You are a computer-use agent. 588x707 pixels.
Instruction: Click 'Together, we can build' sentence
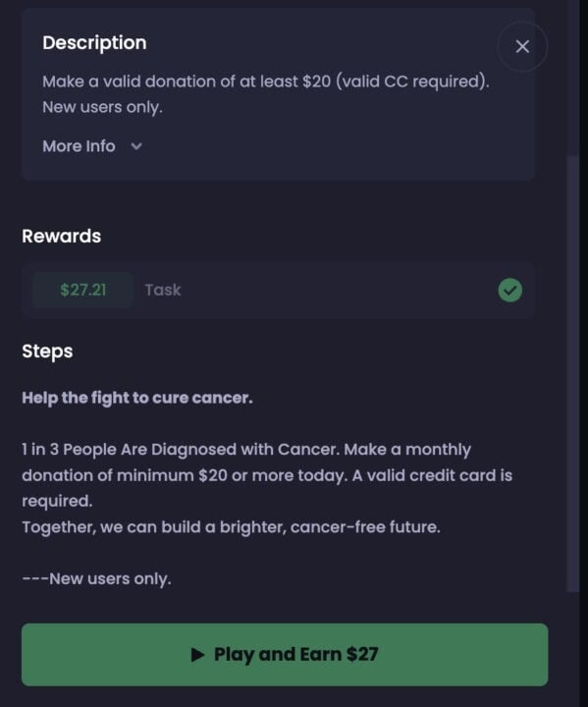coord(231,526)
